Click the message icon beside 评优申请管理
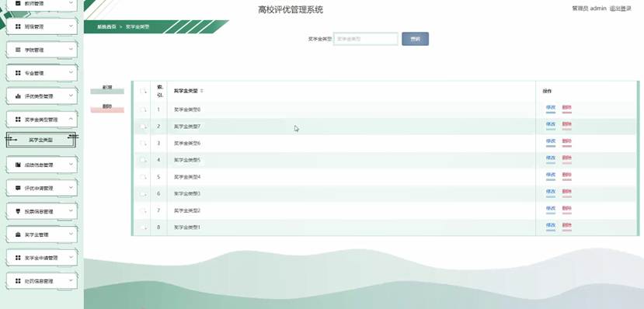 click(18, 188)
